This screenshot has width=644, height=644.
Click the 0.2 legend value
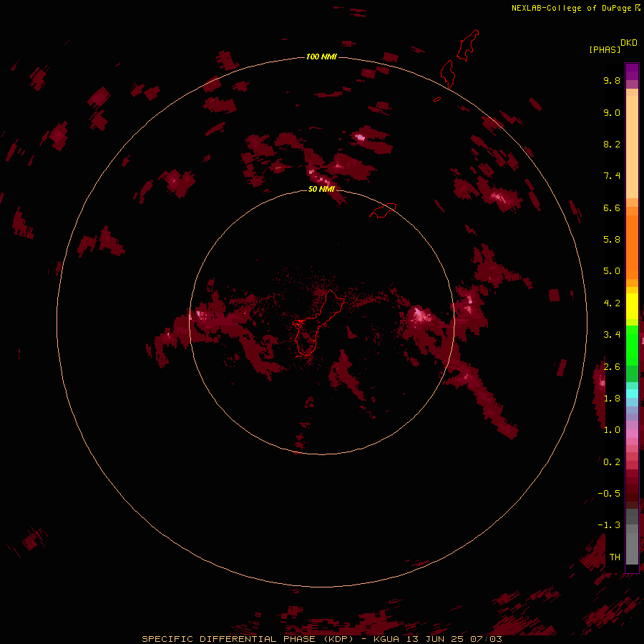coord(612,462)
